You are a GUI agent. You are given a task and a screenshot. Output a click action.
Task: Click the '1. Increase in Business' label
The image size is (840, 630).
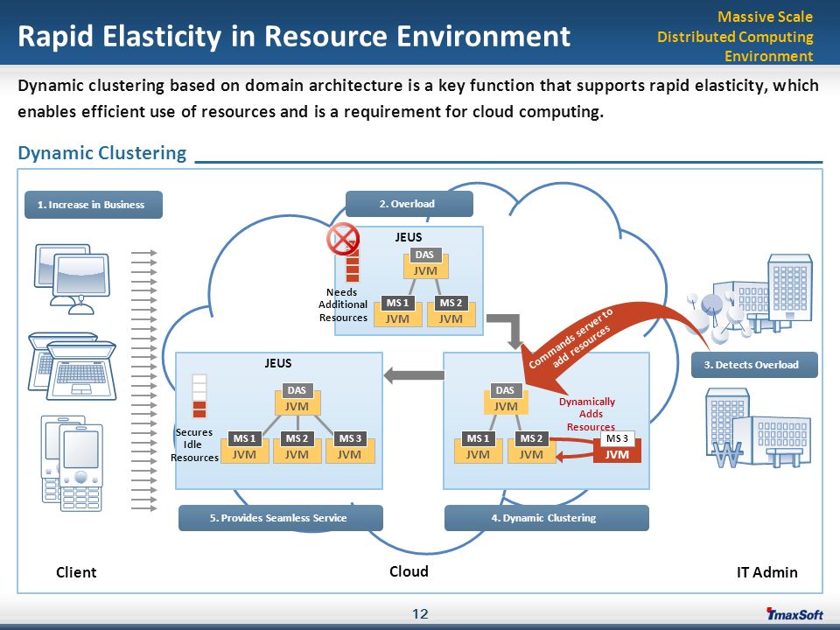(x=94, y=205)
